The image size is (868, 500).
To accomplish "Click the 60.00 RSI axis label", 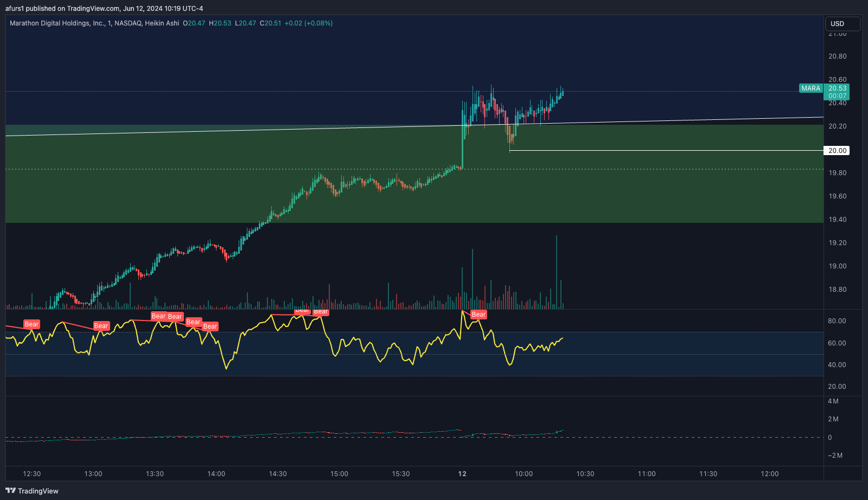I will coord(837,343).
